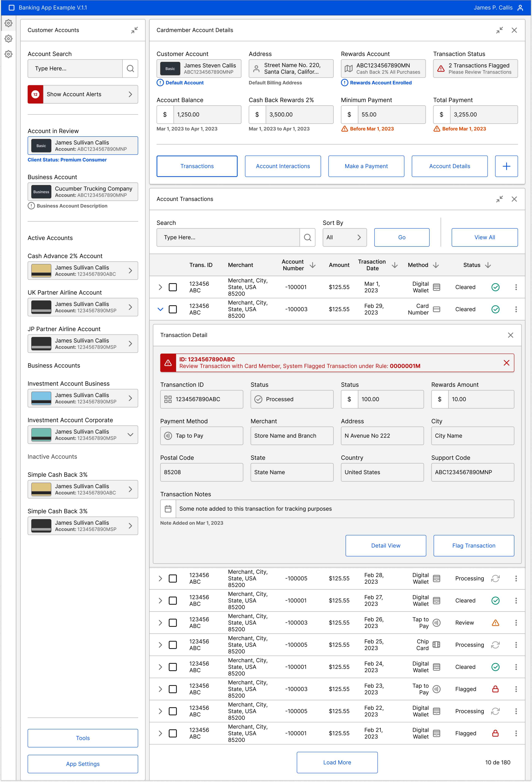Open the more options menu for the Feb 26, 2023 transaction
This screenshot has width=532, height=782.
tap(516, 623)
